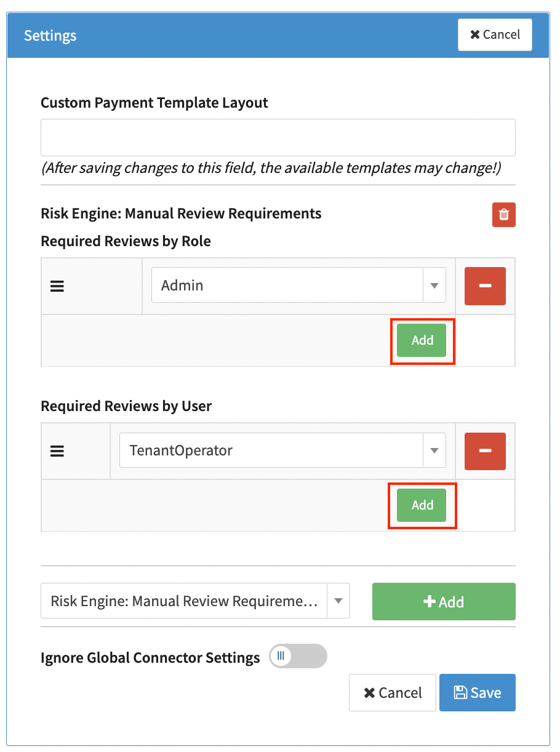560x752 pixels.
Task: Click the Ignore Global Connector Settings label
Action: [150, 658]
